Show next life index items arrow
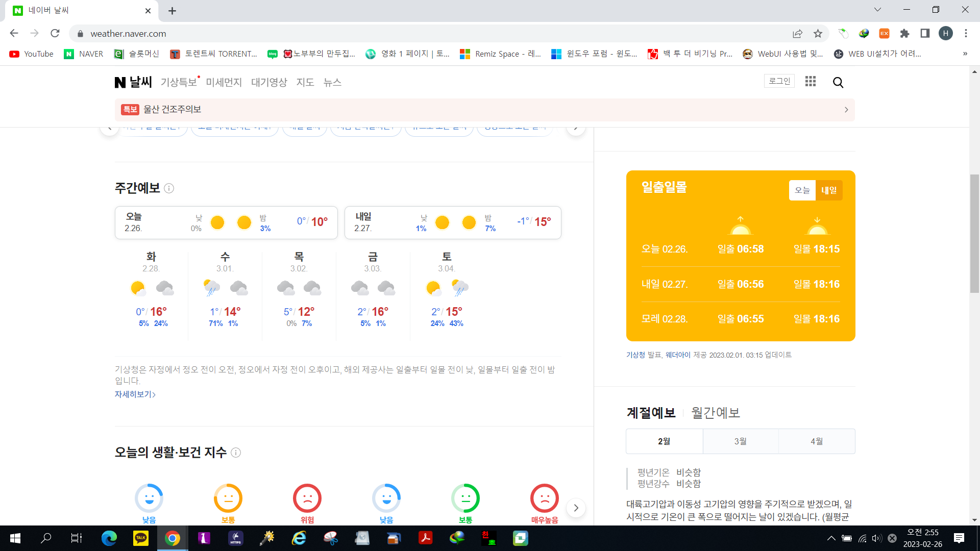Screen dimensions: 980x551 pyautogui.click(x=576, y=508)
